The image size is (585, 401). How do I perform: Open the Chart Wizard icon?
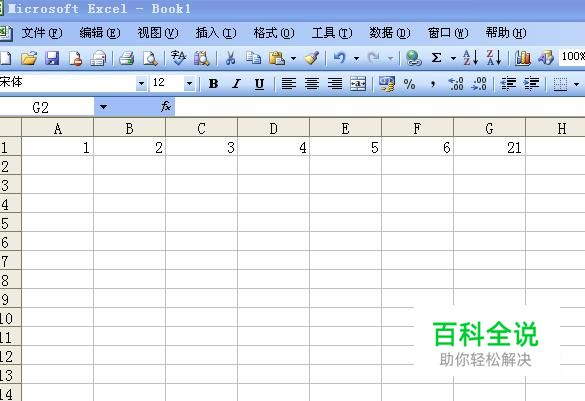coord(523,58)
